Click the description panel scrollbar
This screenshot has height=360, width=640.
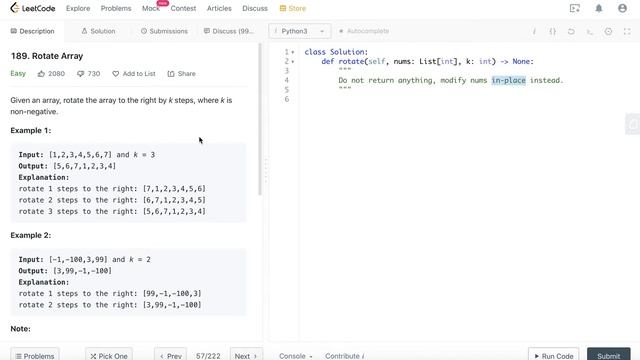click(260, 119)
